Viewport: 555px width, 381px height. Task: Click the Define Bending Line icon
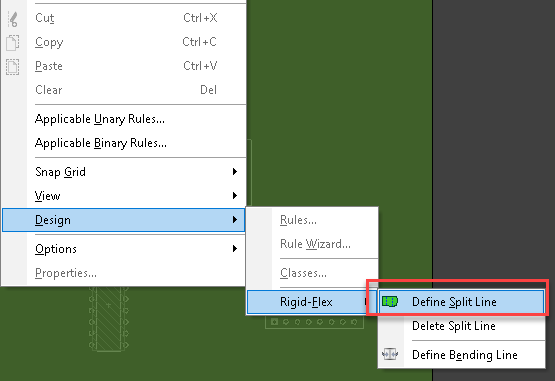[x=390, y=354]
